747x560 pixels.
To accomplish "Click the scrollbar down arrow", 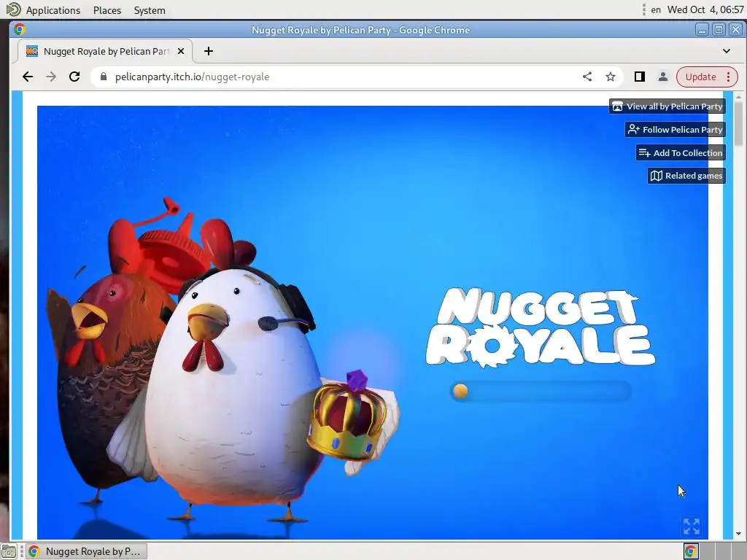I will tap(738, 534).
